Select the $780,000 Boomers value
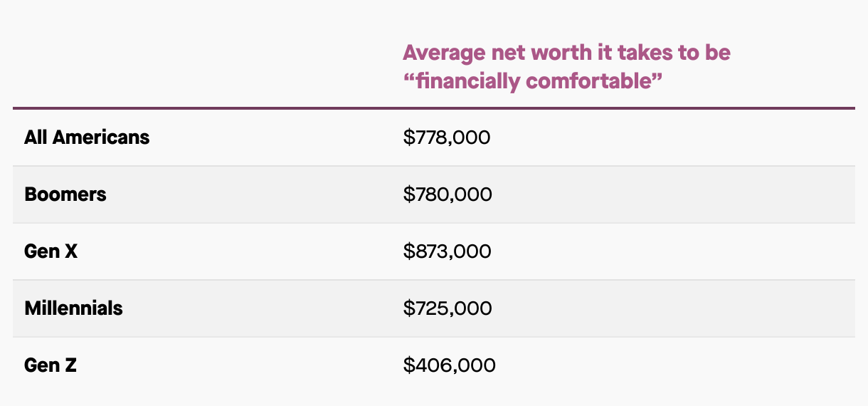Viewport: 868px width, 406px height. click(x=448, y=194)
